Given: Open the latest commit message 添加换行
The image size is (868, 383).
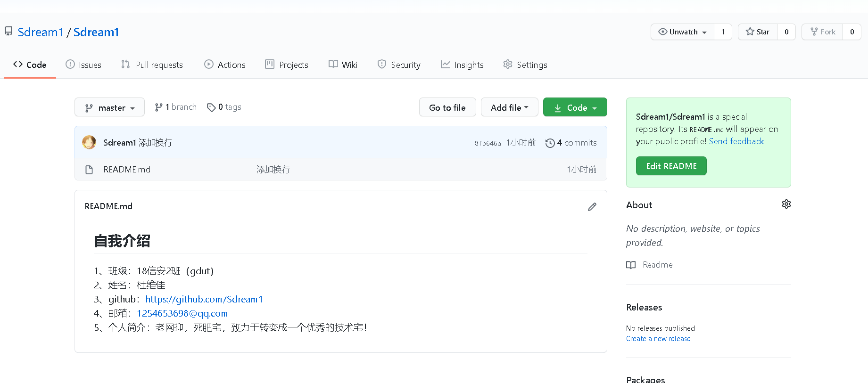Looking at the screenshot, I should coord(156,143).
